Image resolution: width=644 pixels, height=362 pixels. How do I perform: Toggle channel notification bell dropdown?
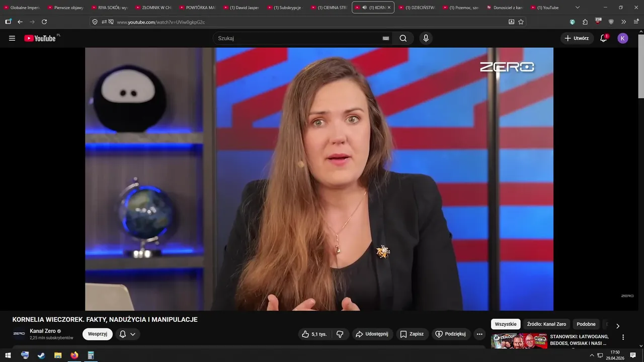[127, 334]
